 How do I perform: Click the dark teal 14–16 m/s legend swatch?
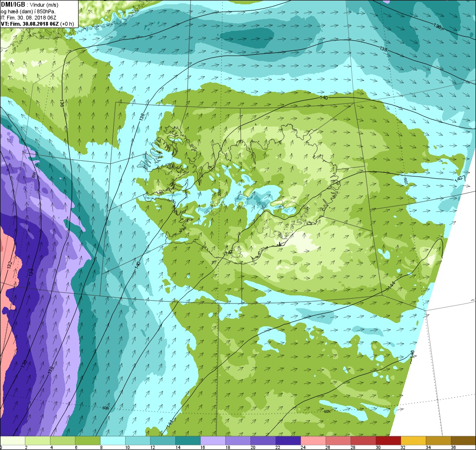[188, 440]
